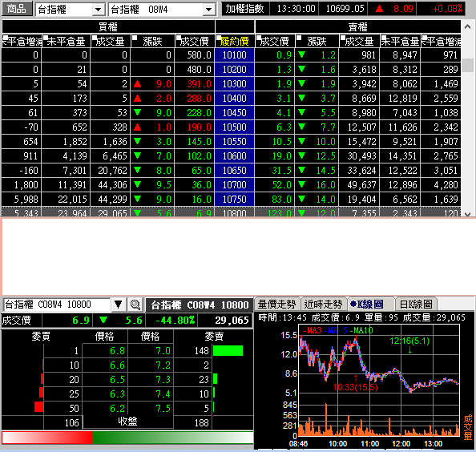Click the magnifier search icon

coord(135,305)
